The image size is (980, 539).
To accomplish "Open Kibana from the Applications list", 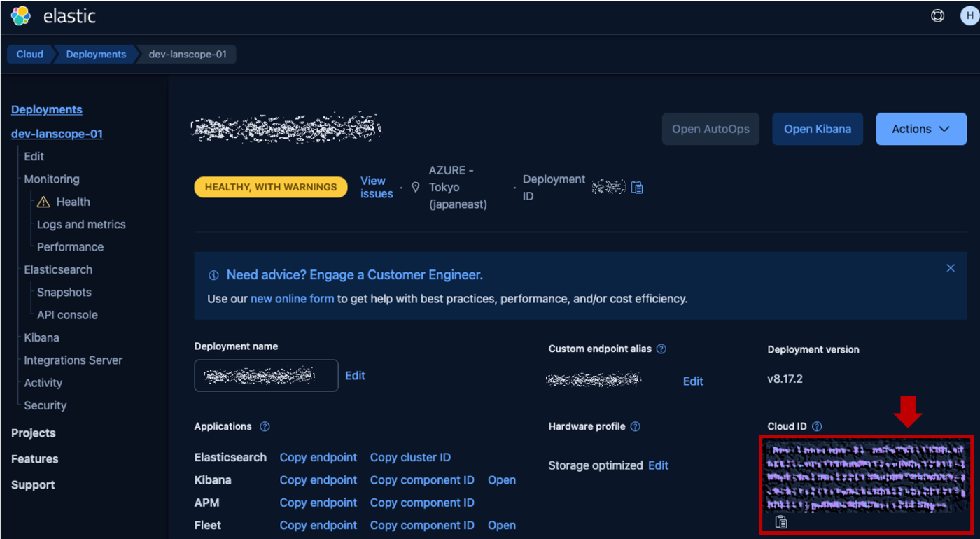I will click(x=502, y=480).
